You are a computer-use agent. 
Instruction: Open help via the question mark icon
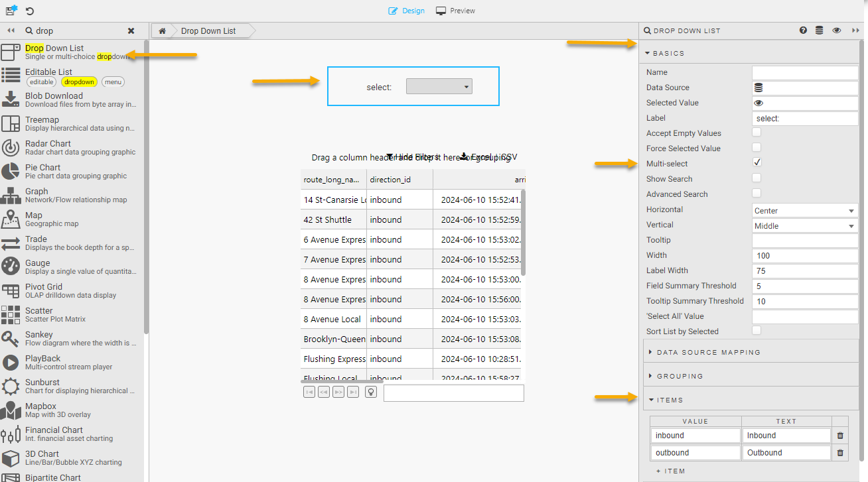802,30
